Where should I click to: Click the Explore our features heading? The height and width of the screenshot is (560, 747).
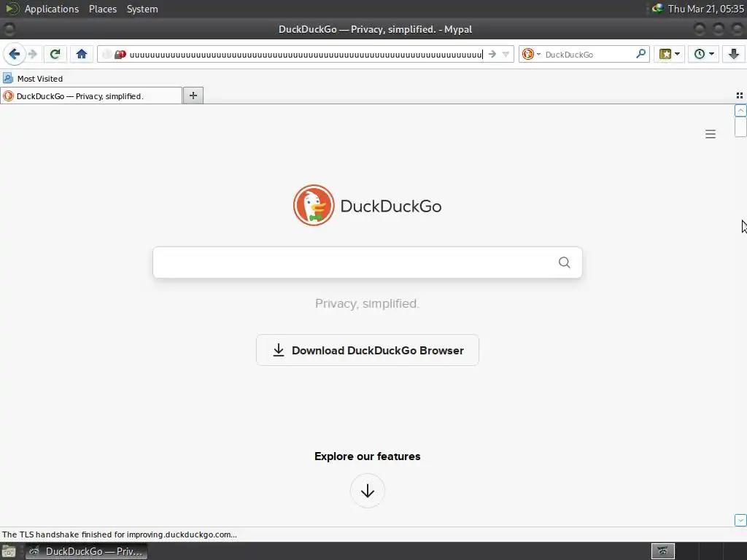368,456
